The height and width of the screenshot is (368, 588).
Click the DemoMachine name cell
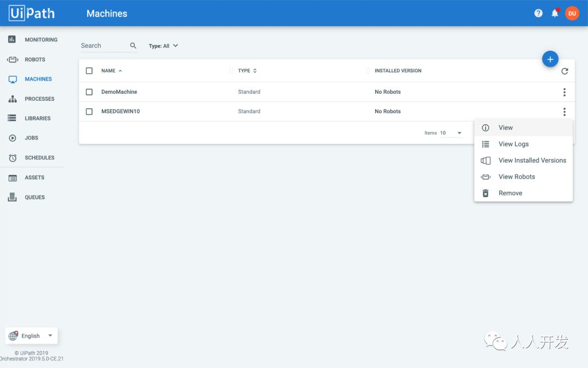119,92
